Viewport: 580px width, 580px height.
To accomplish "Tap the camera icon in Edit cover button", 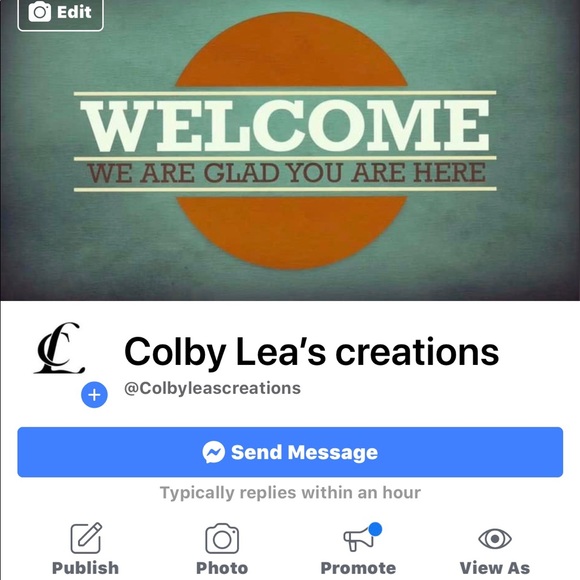I will pos(40,11).
